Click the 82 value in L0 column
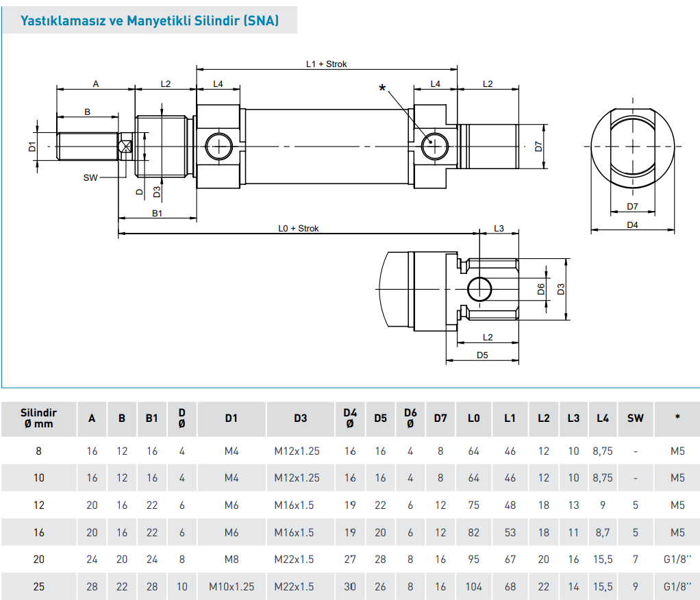This screenshot has width=700, height=600. click(473, 532)
